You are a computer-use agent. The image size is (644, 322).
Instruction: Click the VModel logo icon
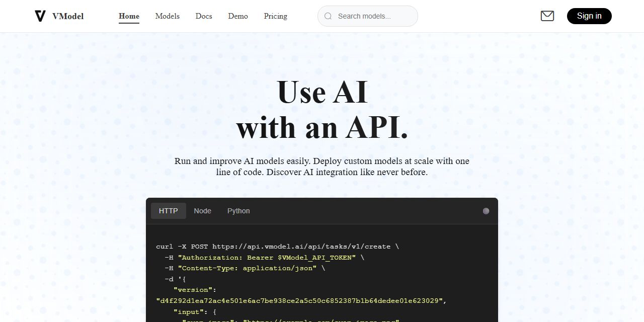pyautogui.click(x=40, y=16)
